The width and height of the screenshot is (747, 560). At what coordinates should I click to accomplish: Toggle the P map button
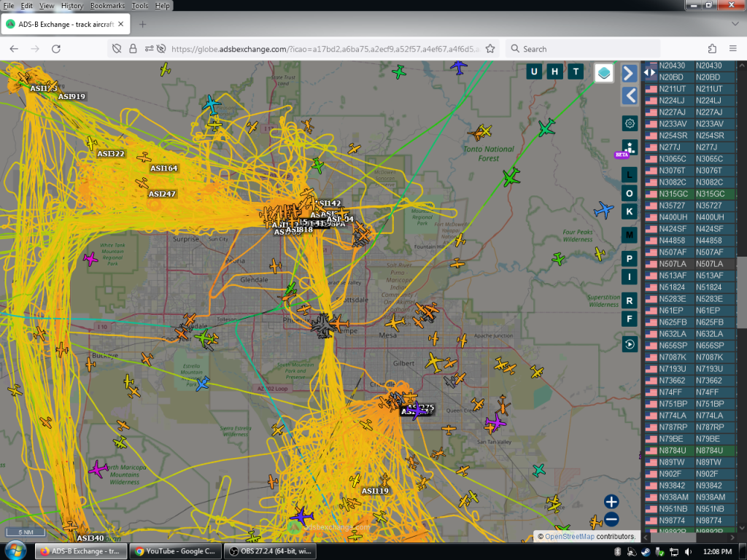pos(630,259)
